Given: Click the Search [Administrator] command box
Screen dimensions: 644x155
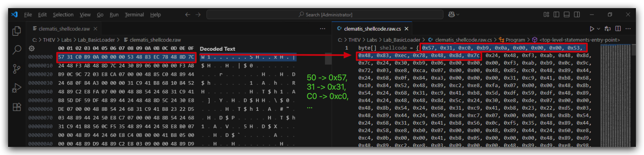Looking at the screenshot, I should pyautogui.click(x=325, y=15).
